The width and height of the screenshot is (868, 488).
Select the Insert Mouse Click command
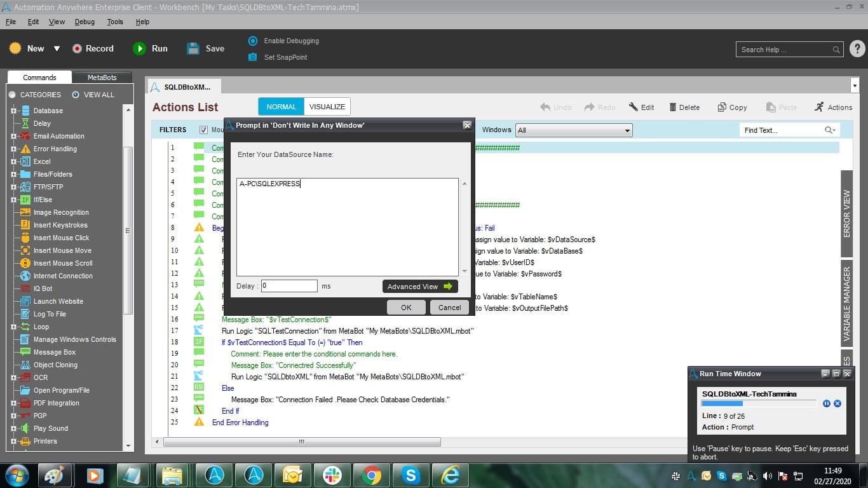(x=61, y=238)
